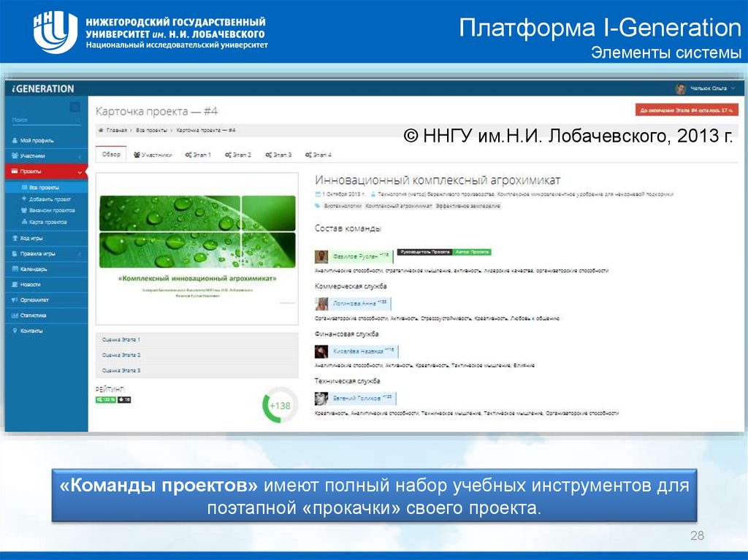Click the megaphone icon beside Оргкомитет
Viewport: 748px width, 560px height.
click(15, 299)
